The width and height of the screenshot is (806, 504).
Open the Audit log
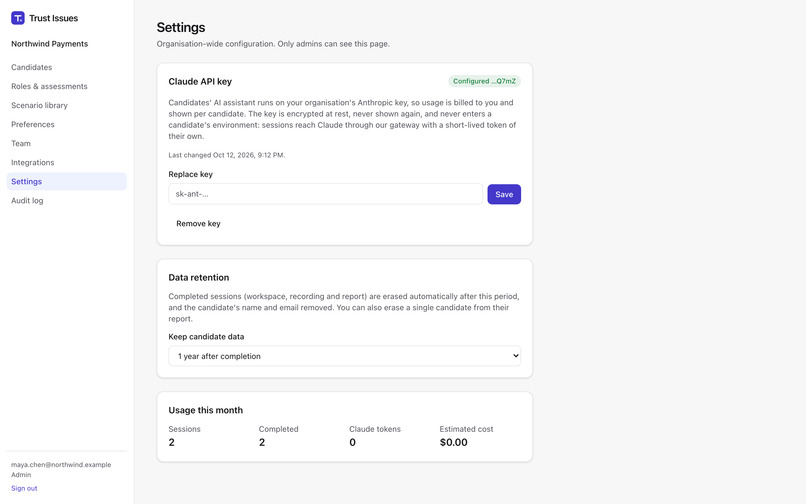point(27,201)
